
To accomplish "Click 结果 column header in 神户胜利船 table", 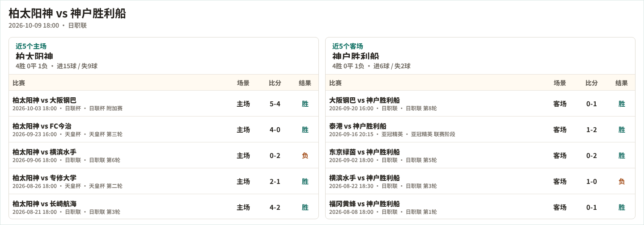I will click(x=622, y=83).
